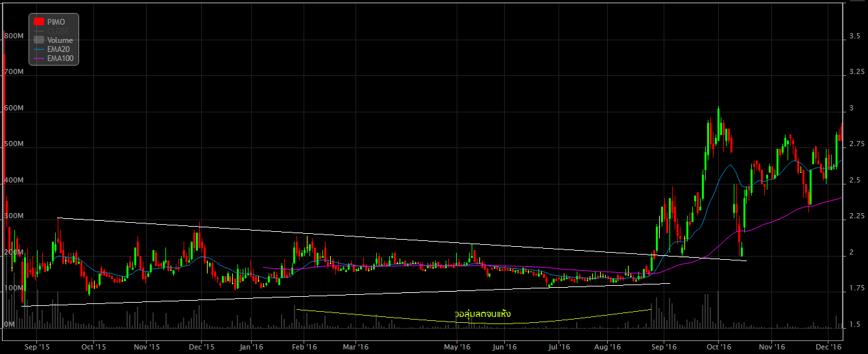Click the 1.5 price axis label

click(x=854, y=324)
